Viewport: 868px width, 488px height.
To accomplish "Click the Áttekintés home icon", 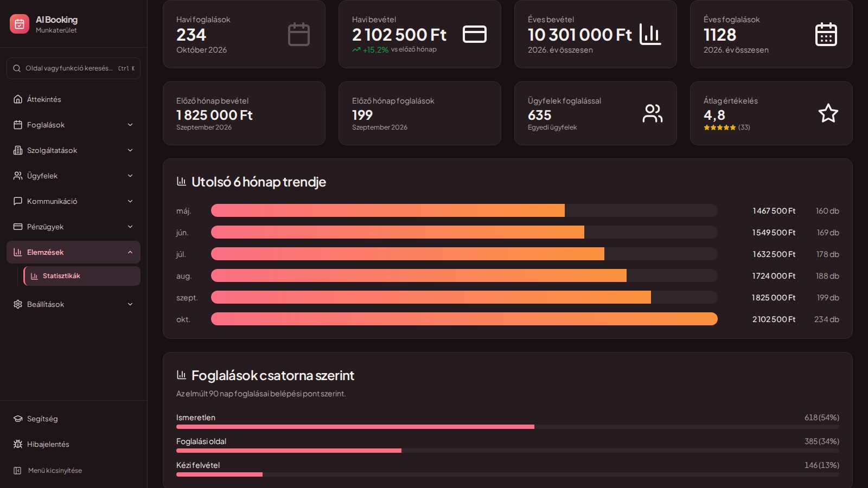I will (x=18, y=99).
